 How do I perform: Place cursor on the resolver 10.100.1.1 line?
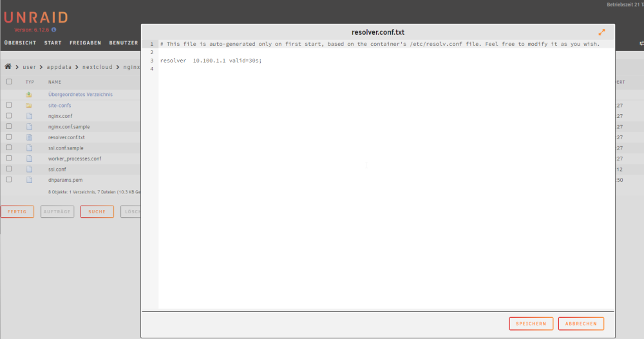(x=211, y=61)
